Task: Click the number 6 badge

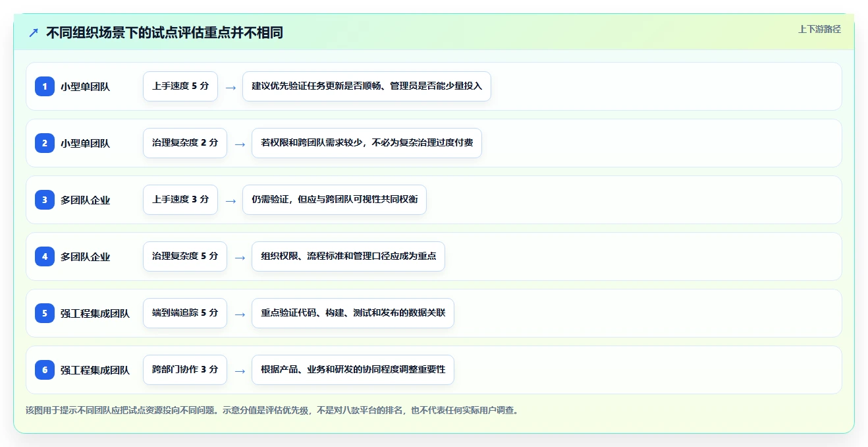Action: coord(45,370)
